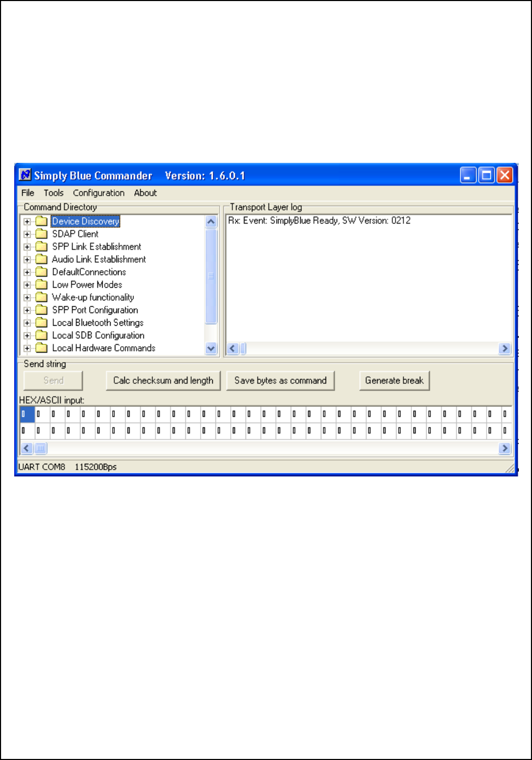532x760 pixels.
Task: Close the Simply Blue Commander window
Action: (505, 175)
